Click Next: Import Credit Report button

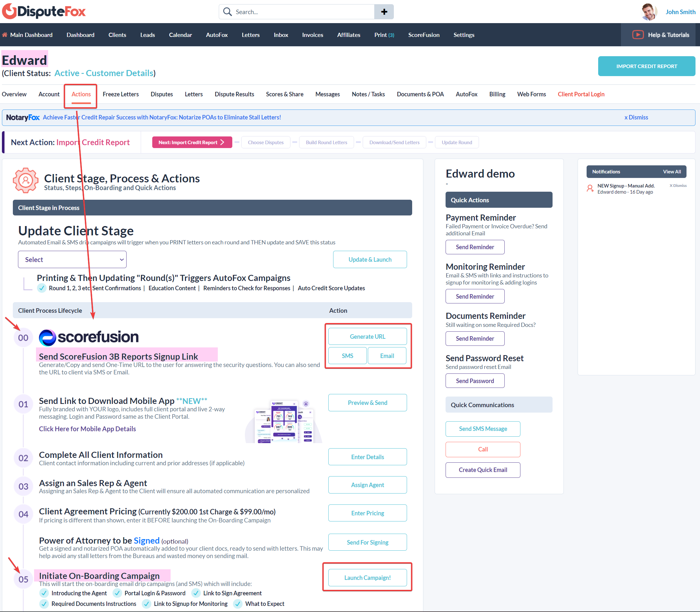(x=192, y=143)
